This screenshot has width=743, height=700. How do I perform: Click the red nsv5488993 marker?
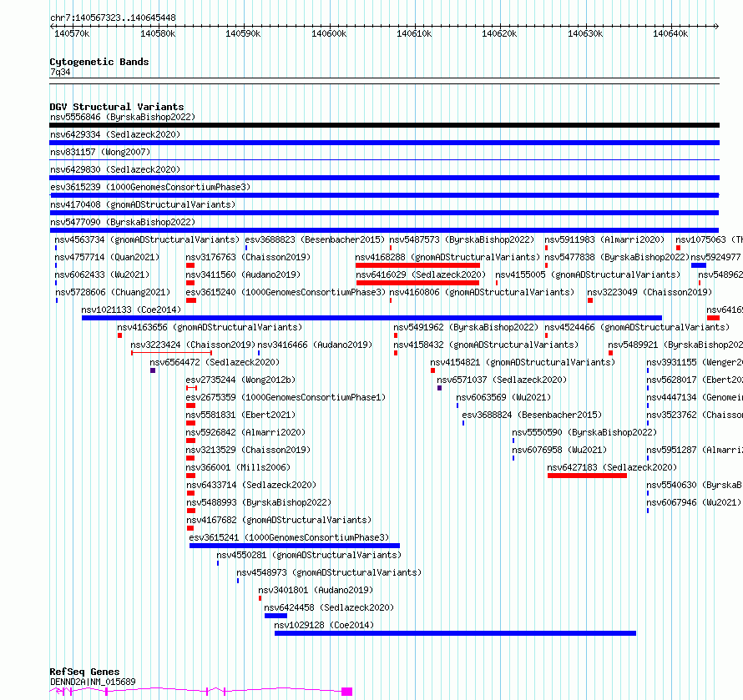click(x=191, y=511)
